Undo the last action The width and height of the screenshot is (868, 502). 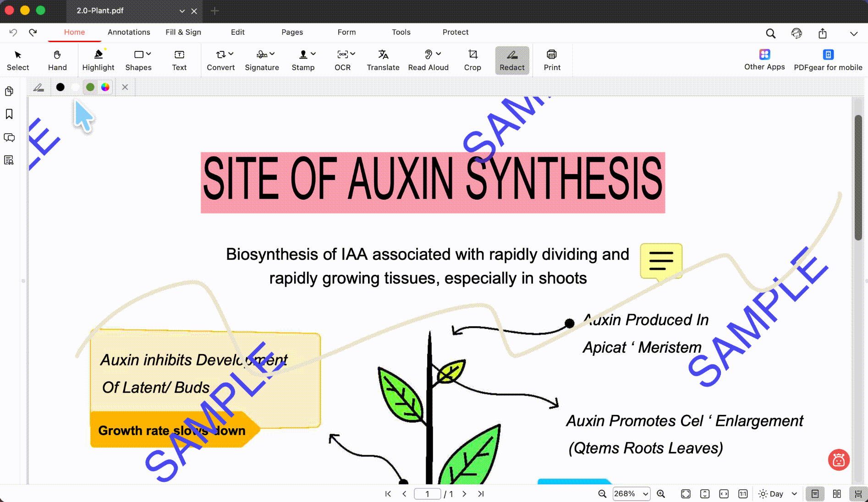pos(13,33)
